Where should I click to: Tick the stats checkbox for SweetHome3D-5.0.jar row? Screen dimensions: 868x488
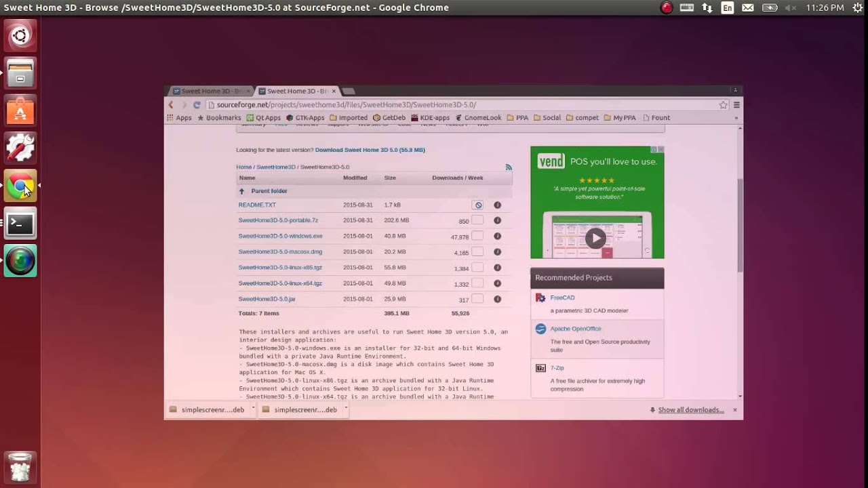(477, 299)
